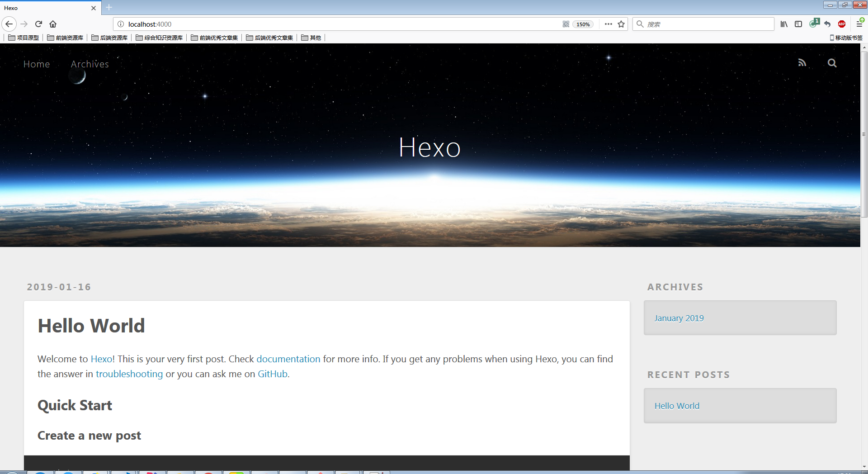Click the Quick Start heading
This screenshot has height=474, width=868.
pyautogui.click(x=75, y=405)
